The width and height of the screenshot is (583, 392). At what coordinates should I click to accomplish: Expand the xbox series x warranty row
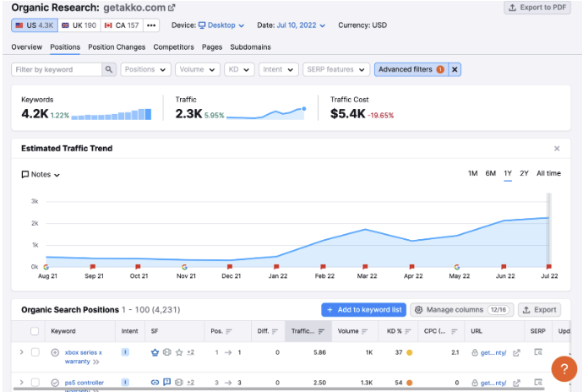21,352
